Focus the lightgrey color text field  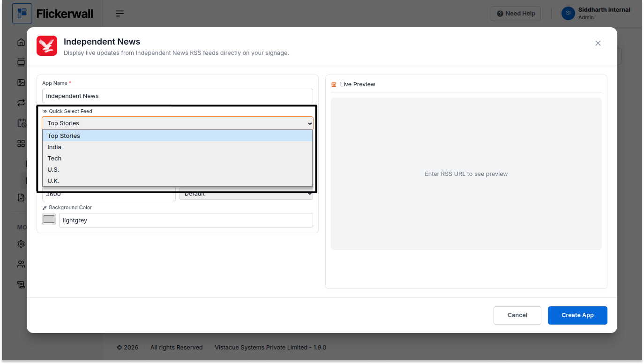pos(186,220)
